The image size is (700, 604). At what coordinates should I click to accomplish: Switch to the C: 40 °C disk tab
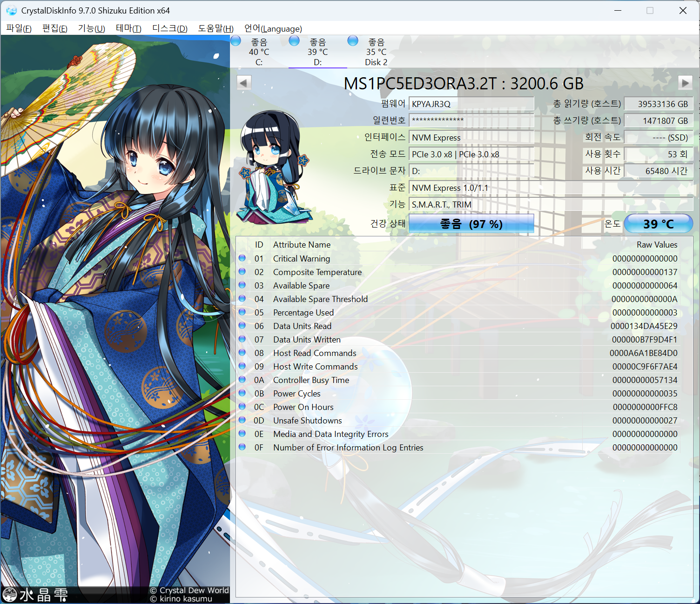[x=259, y=52]
